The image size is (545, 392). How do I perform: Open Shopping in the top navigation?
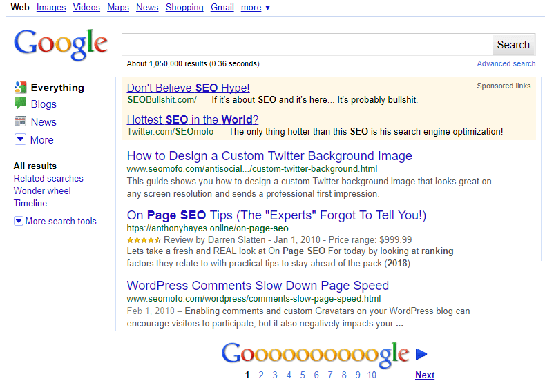coord(184,8)
